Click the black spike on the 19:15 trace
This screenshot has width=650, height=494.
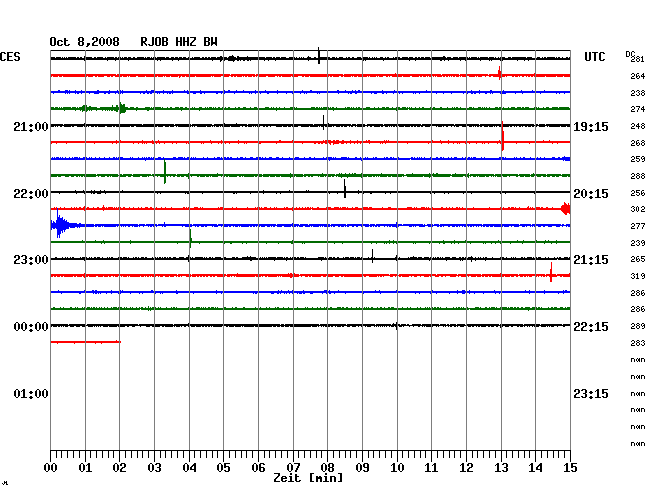click(x=323, y=123)
